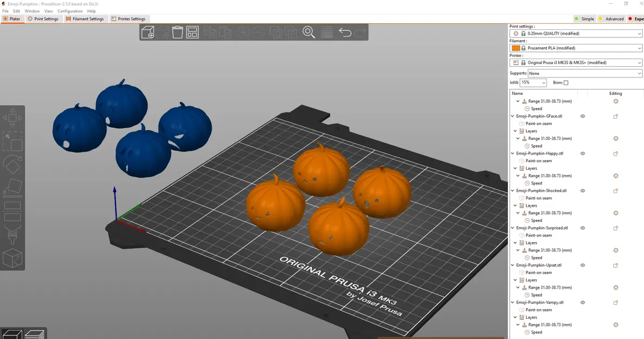The image size is (644, 339).
Task: Switch to the Print Settings tab
Action: coord(43,19)
